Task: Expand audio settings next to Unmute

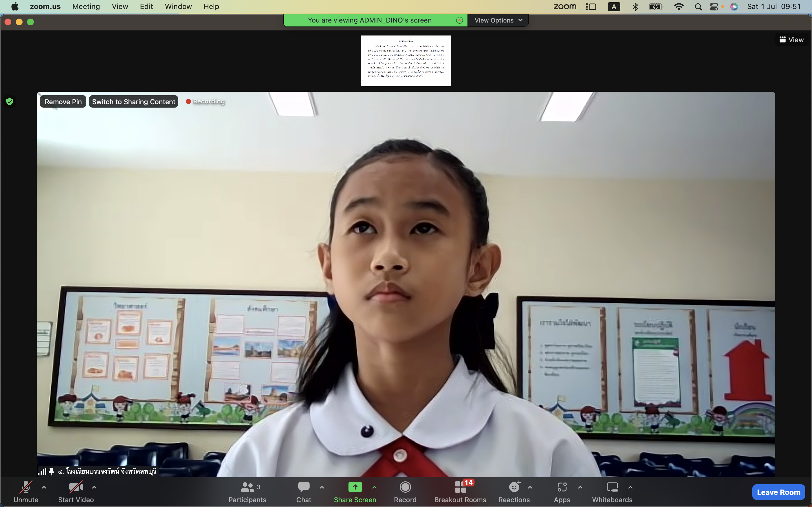Action: 44,488
